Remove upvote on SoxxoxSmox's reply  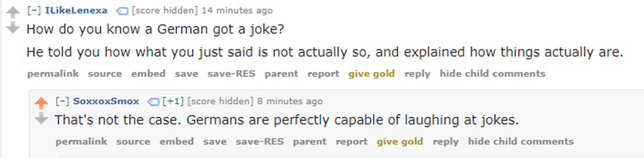coord(41,103)
